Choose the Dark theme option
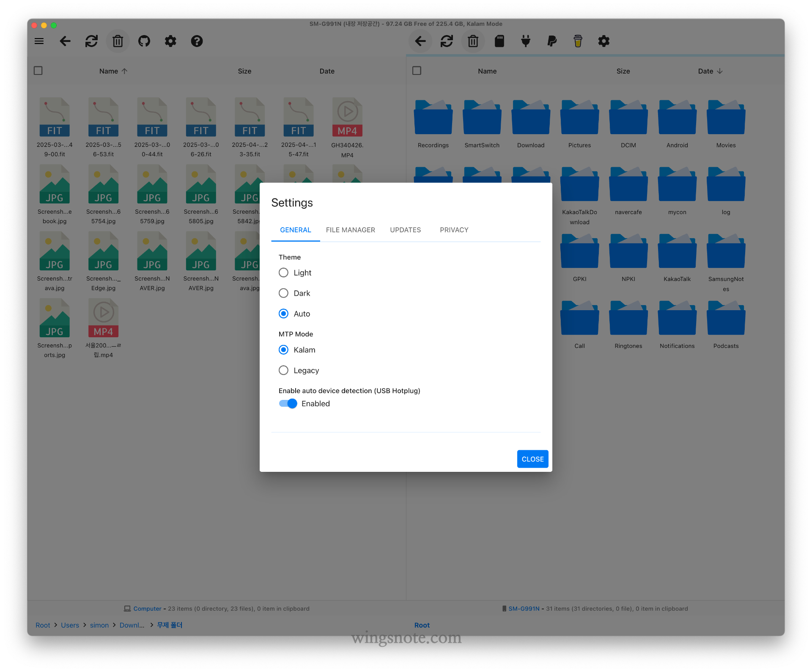This screenshot has height=672, width=812. point(284,293)
